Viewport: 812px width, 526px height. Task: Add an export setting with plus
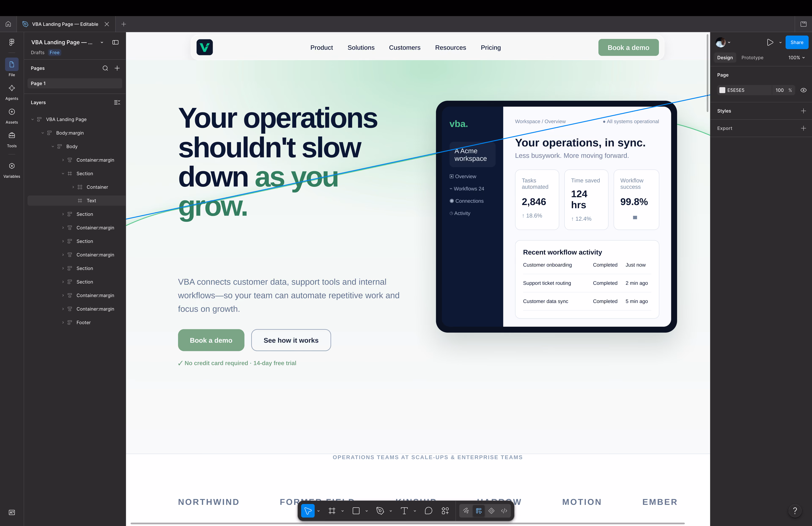click(x=804, y=128)
